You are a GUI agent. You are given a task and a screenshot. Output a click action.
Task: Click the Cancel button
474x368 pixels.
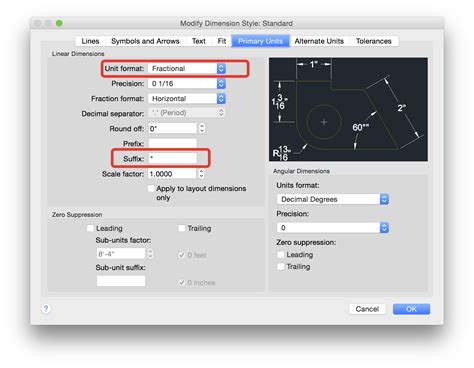pyautogui.click(x=367, y=309)
